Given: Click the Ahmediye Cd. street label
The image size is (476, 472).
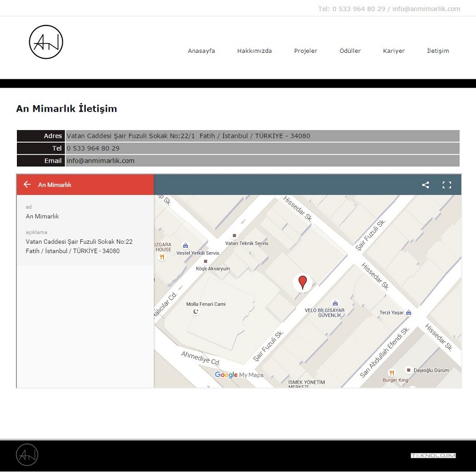Looking at the screenshot, I should tap(200, 358).
